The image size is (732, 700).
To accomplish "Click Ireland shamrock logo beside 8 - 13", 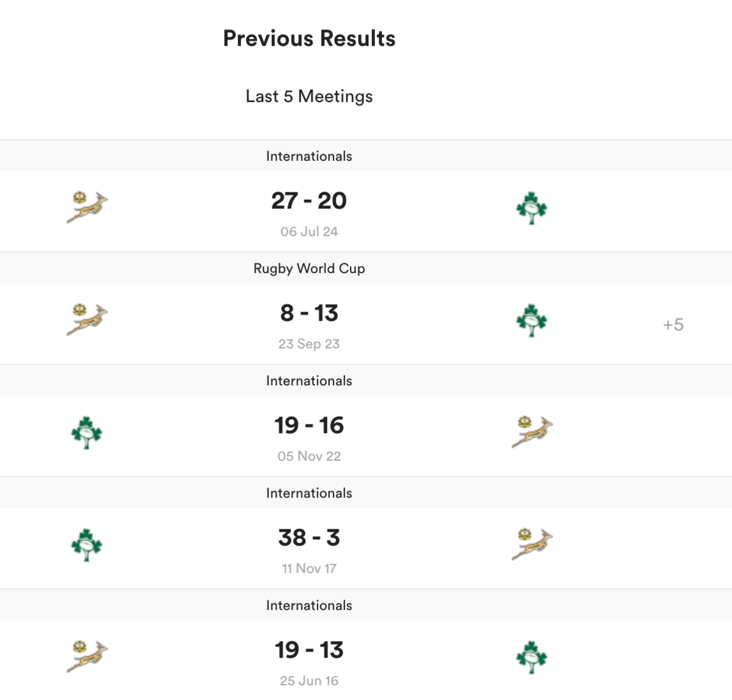I will (531, 320).
